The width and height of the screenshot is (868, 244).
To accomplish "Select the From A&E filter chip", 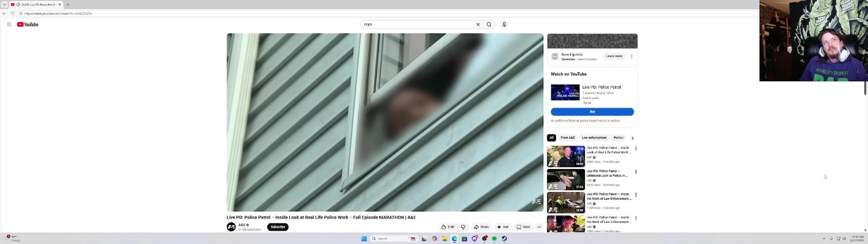I will 568,138.
